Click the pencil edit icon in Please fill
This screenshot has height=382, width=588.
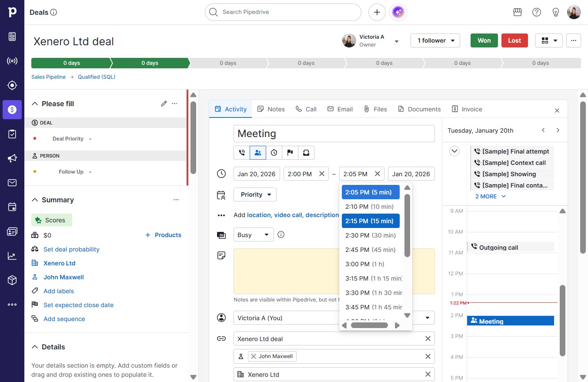(x=164, y=104)
